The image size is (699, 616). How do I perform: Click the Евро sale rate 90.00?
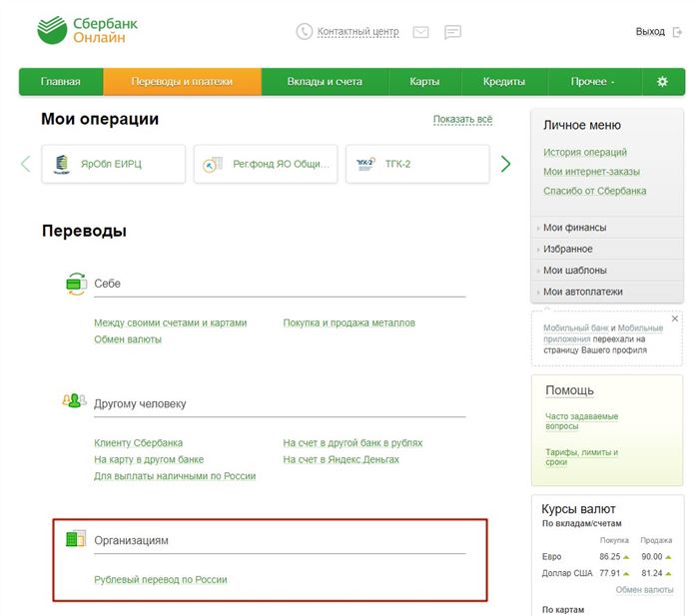click(x=652, y=557)
